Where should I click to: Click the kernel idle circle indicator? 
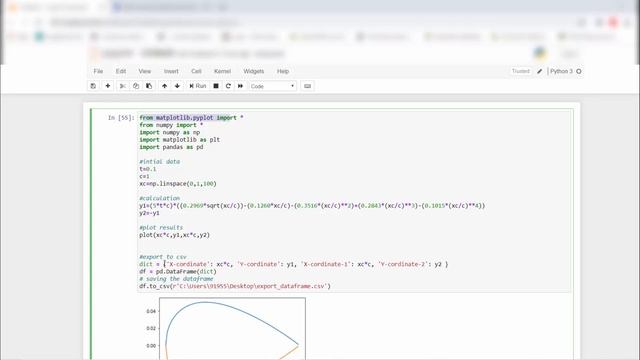pyautogui.click(x=579, y=71)
